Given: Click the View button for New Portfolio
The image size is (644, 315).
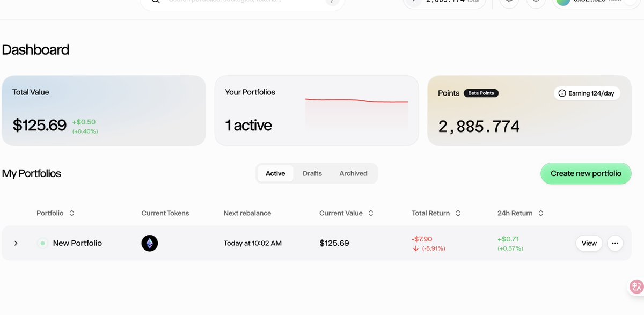Looking at the screenshot, I should [x=589, y=243].
